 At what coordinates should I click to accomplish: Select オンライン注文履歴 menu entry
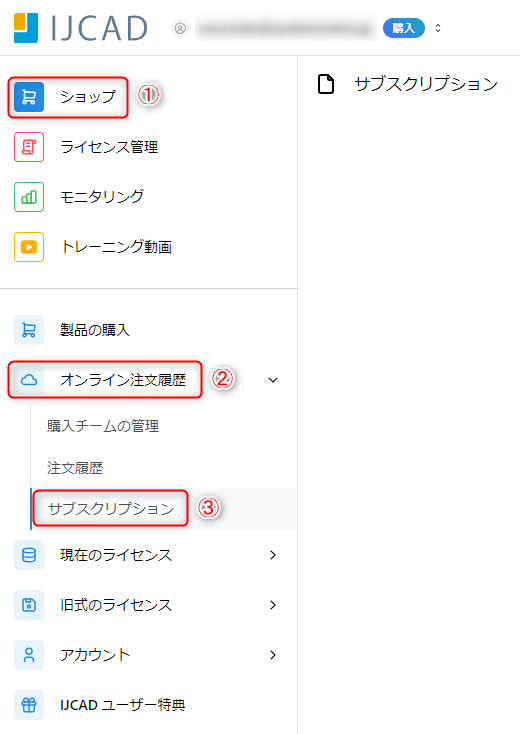click(123, 380)
